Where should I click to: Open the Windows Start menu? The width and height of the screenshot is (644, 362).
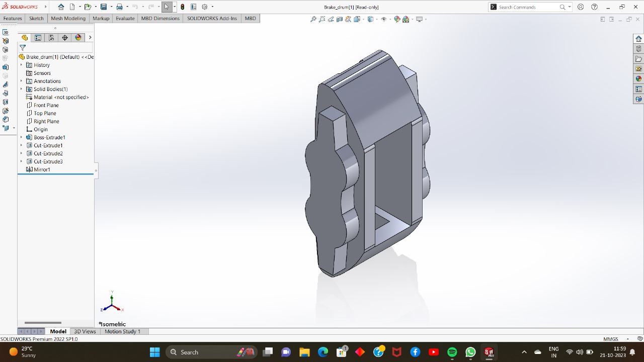[154, 352]
